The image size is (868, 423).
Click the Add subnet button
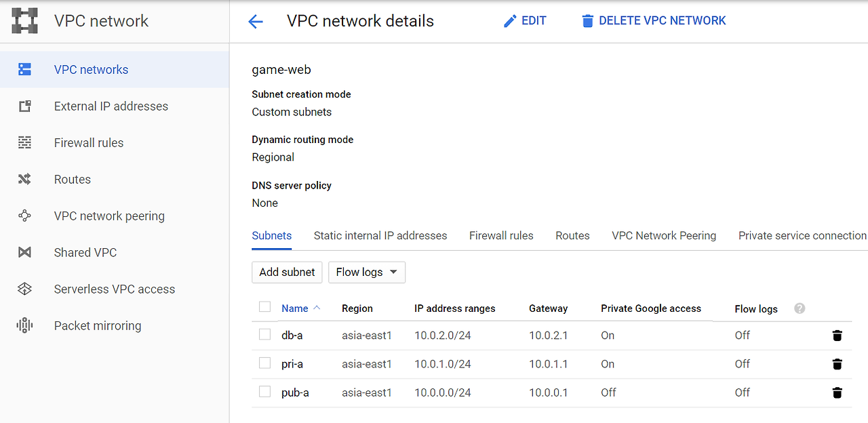[287, 273]
